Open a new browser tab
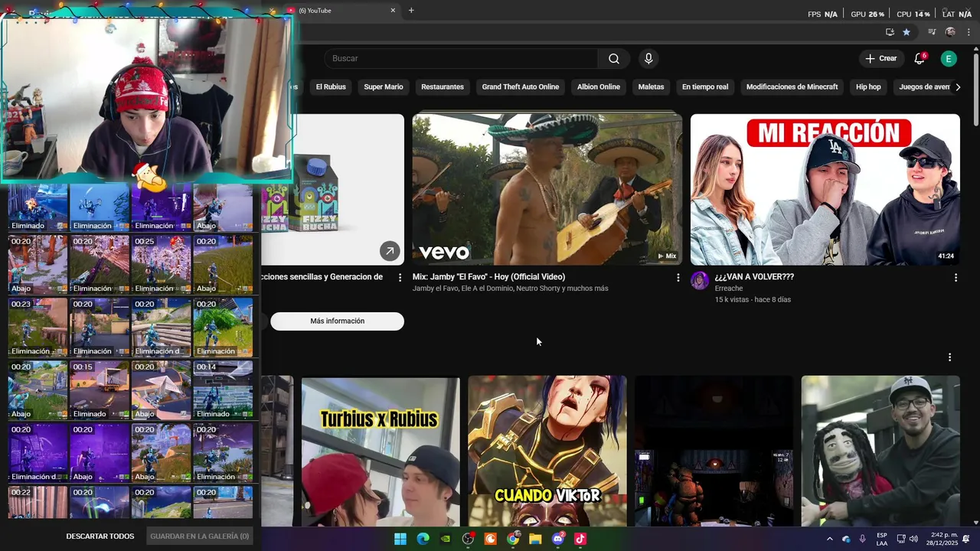 point(411,11)
